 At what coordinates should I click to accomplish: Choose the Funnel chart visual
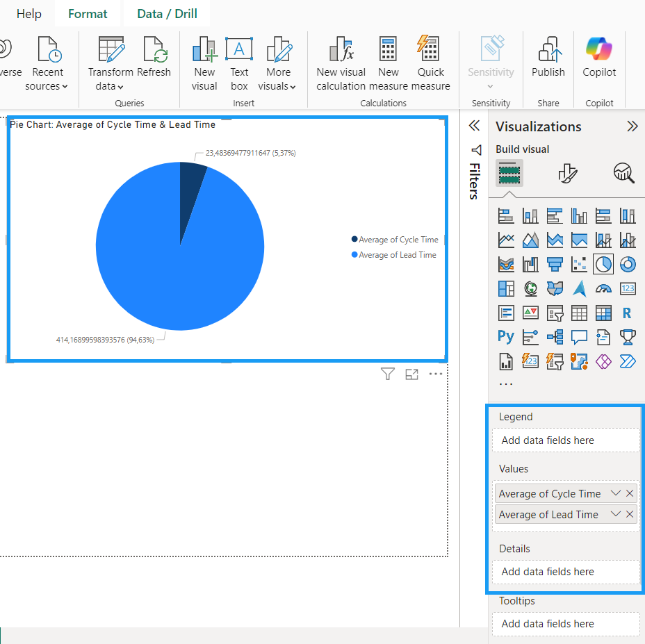point(555,264)
